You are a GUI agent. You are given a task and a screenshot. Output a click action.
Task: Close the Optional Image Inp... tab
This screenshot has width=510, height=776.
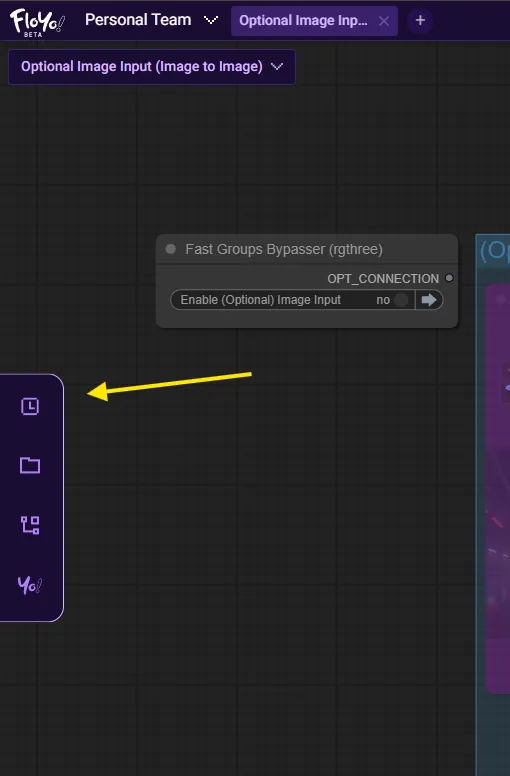click(x=384, y=21)
